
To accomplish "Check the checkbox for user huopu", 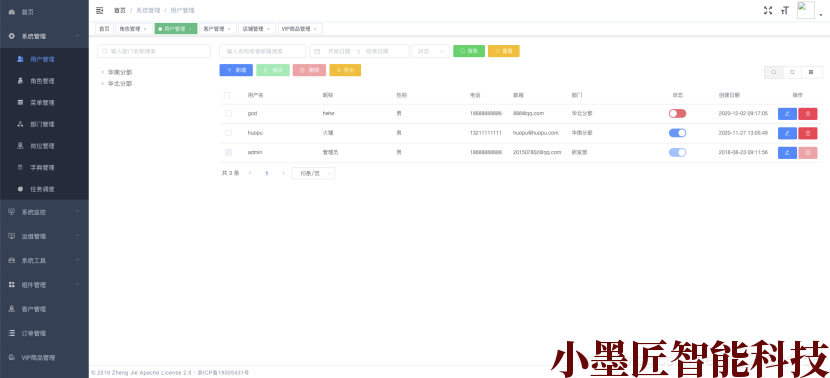I will point(228,133).
